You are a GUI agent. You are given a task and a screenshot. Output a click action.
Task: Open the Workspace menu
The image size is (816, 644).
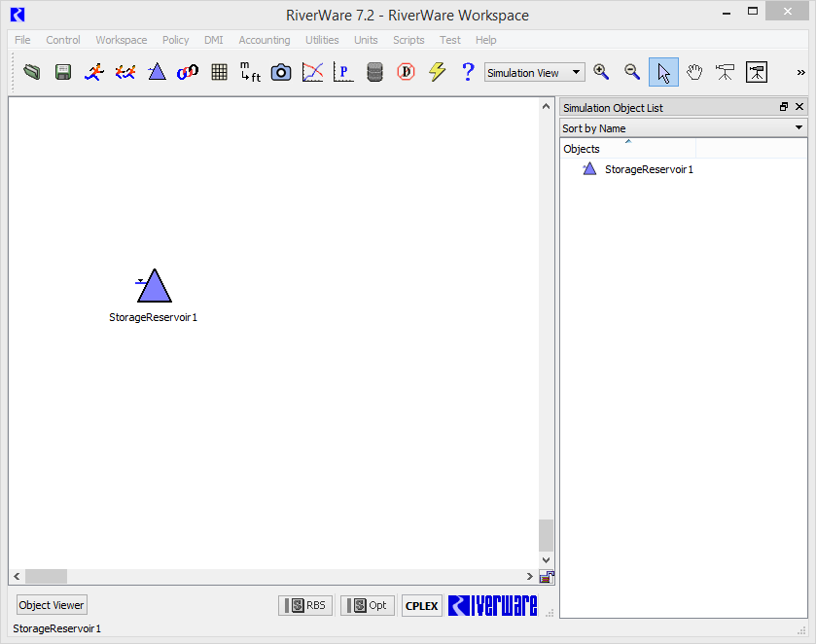(x=122, y=40)
